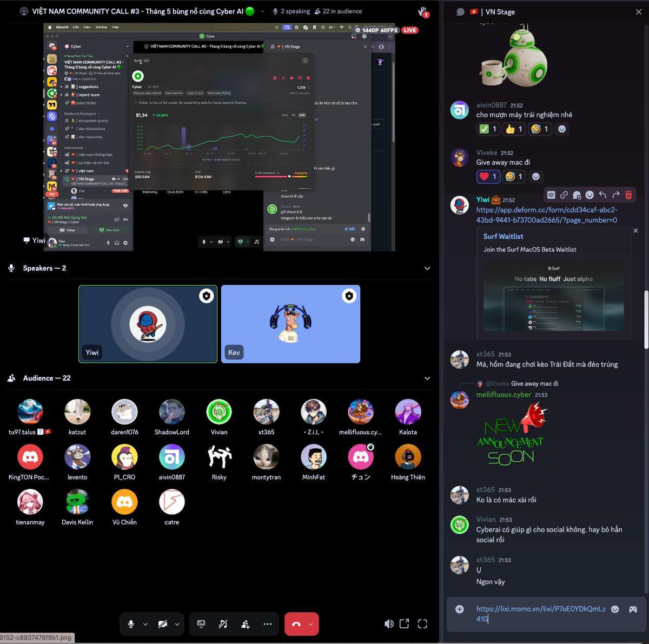This screenshot has width=649, height=644.
Task: Toggle the soundboard music icon
Action: click(x=223, y=624)
